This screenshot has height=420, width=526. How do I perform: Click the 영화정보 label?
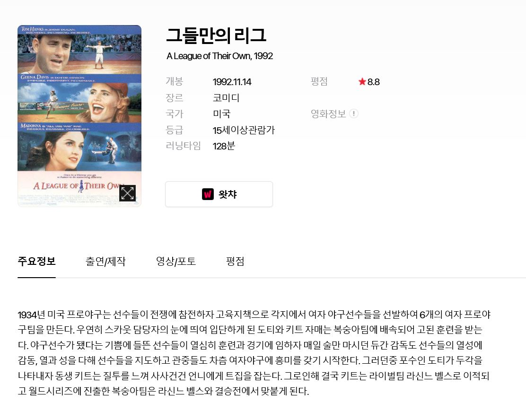[328, 114]
